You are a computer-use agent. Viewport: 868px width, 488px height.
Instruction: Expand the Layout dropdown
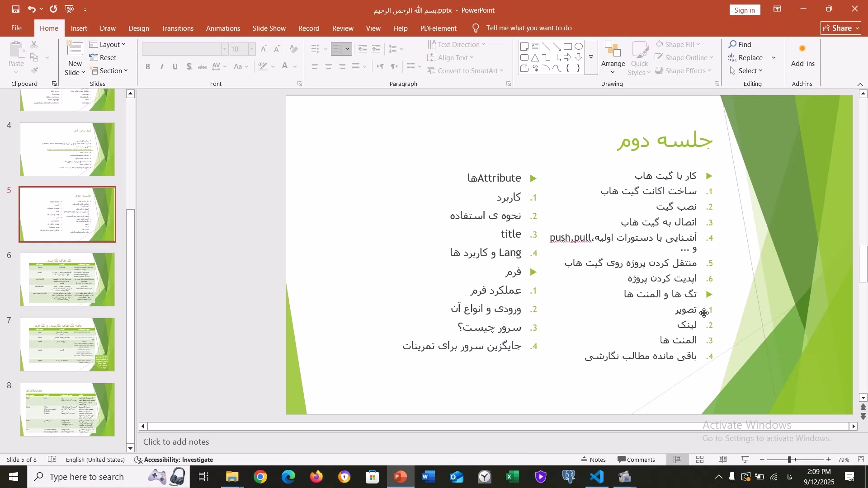(108, 45)
